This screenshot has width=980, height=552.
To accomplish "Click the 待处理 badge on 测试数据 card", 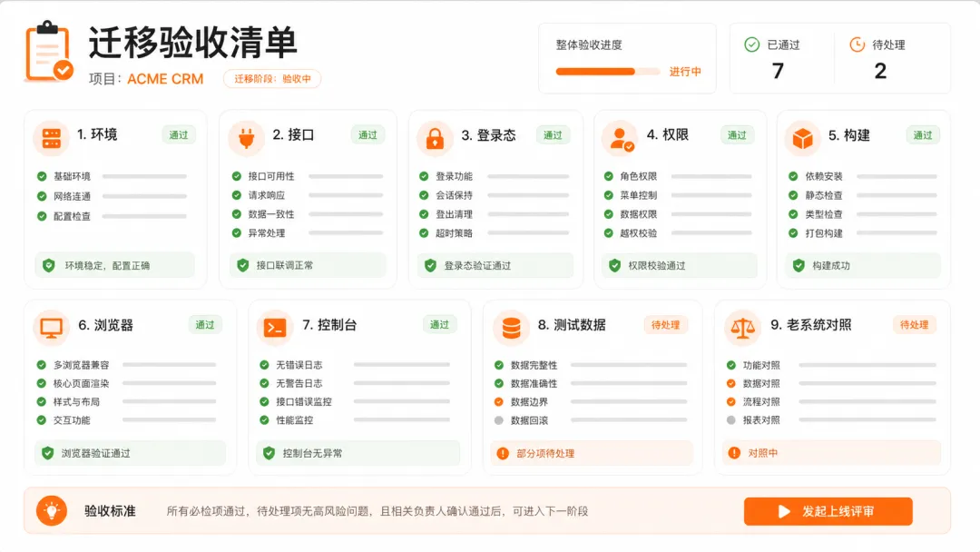I will click(666, 325).
